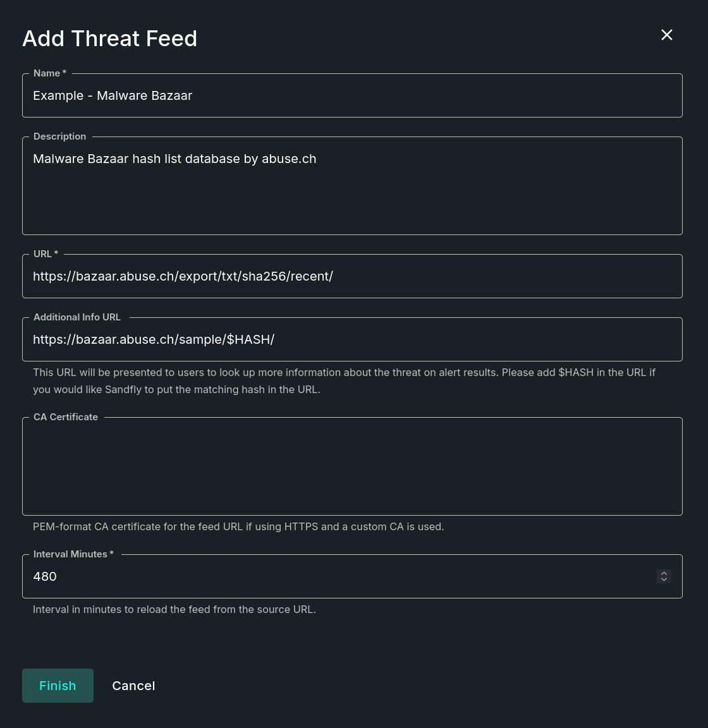
Task: Select the $HASH placeholder in Additional Info URL
Action: point(250,339)
